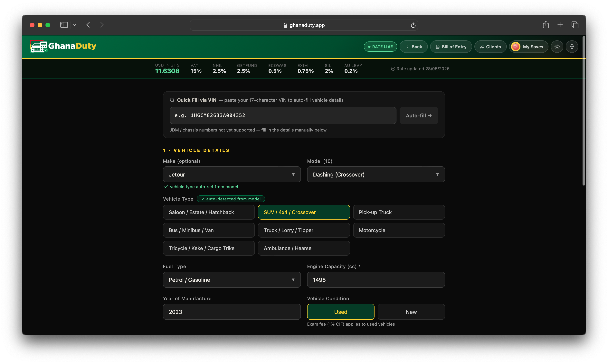
Task: Open settings via the gear icon
Action: [572, 47]
